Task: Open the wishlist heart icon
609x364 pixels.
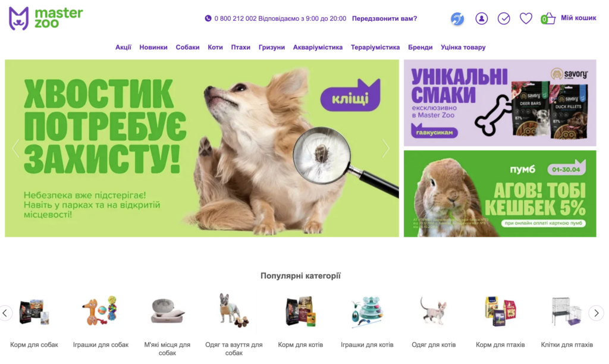Action: click(x=526, y=18)
